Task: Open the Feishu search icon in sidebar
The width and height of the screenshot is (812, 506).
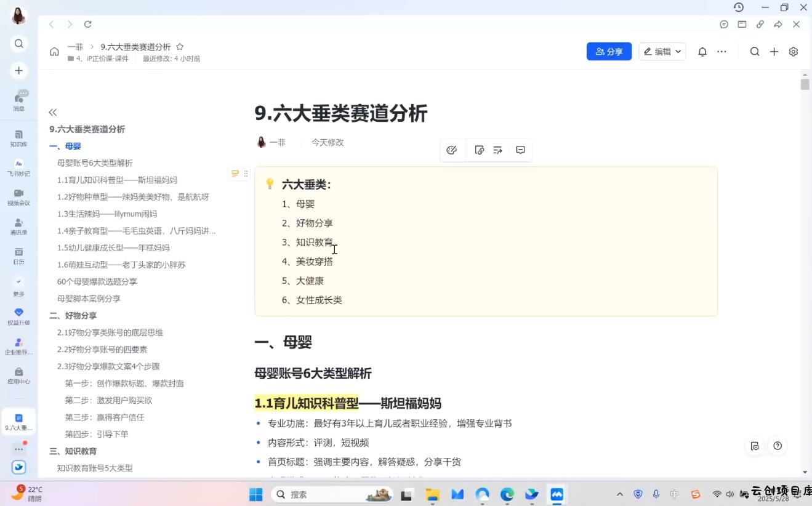Action: point(18,43)
